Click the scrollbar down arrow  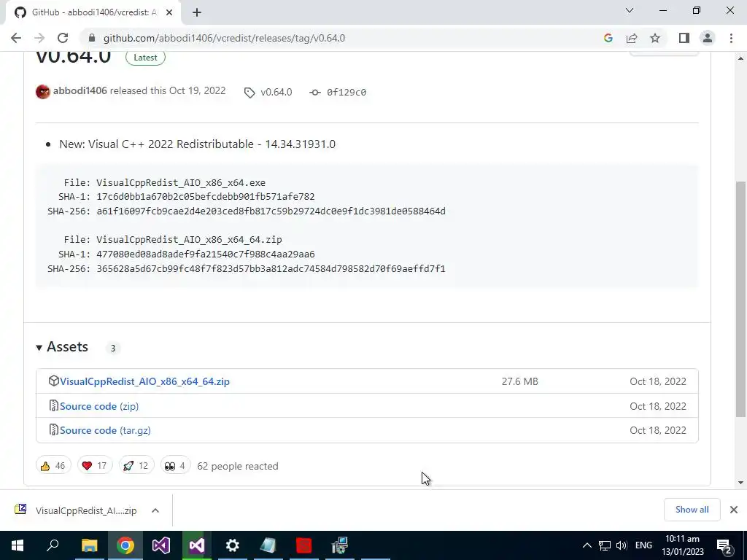740,483
